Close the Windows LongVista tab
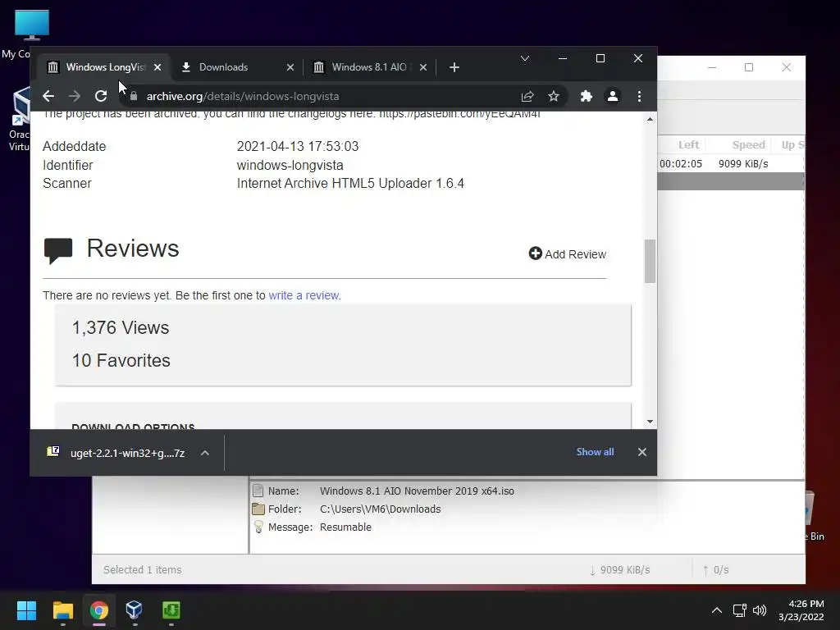This screenshot has height=630, width=840. tap(157, 67)
